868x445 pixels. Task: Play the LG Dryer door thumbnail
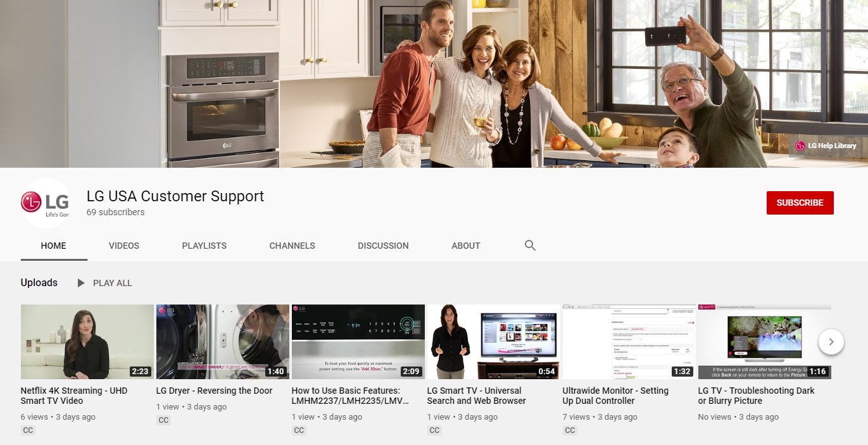coord(223,342)
